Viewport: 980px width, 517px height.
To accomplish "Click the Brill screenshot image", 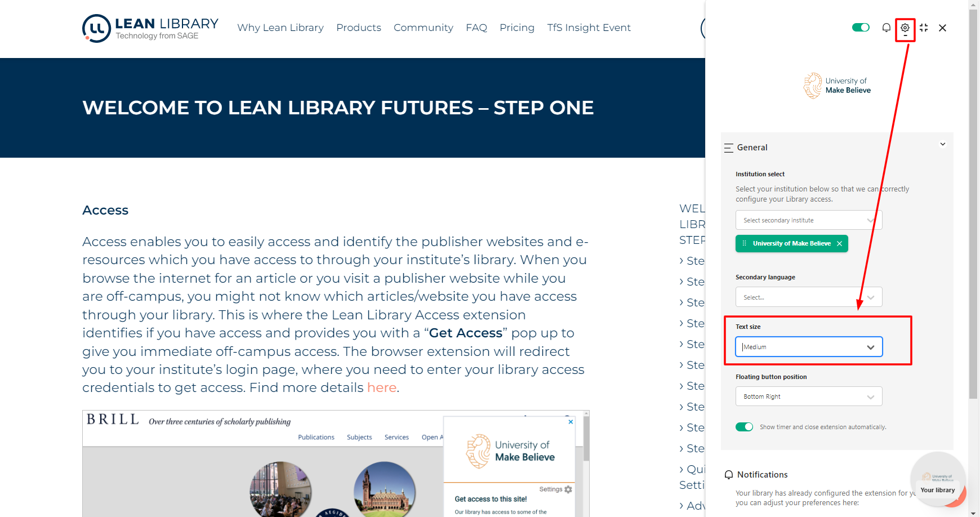I will 336,463.
